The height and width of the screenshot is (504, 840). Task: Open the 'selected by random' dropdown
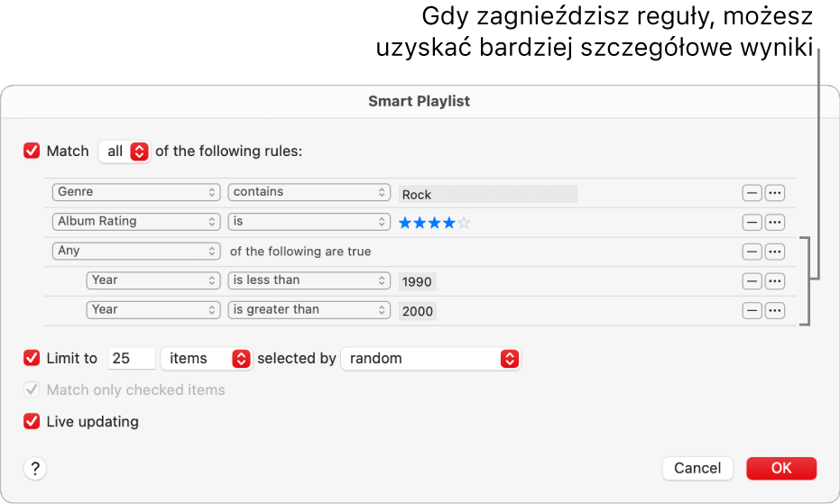tap(430, 358)
